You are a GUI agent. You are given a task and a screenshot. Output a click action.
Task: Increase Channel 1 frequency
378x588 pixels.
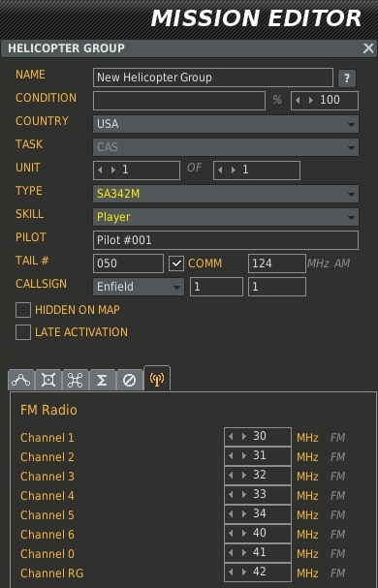click(244, 437)
